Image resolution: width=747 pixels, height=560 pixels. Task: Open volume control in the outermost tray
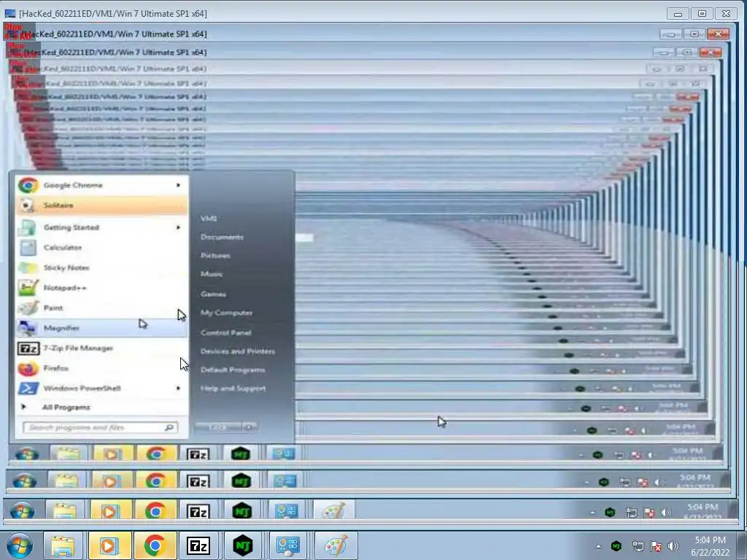673,546
